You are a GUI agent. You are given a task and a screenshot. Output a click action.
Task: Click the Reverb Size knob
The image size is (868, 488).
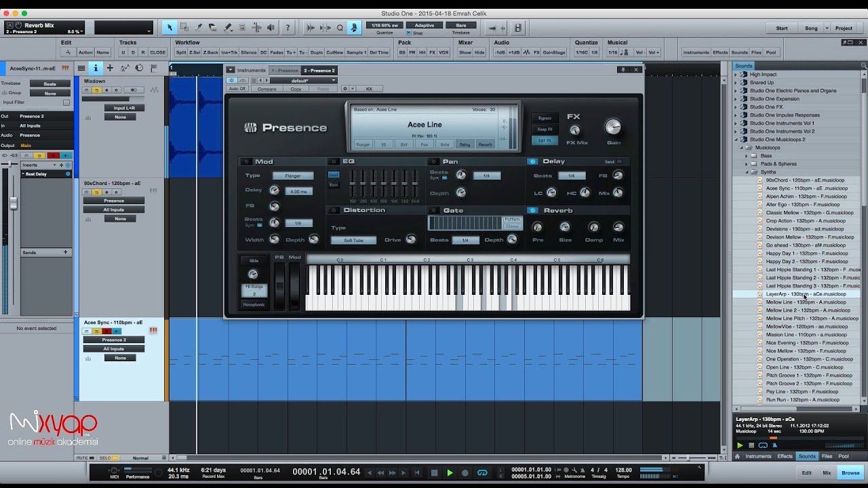coord(566,227)
